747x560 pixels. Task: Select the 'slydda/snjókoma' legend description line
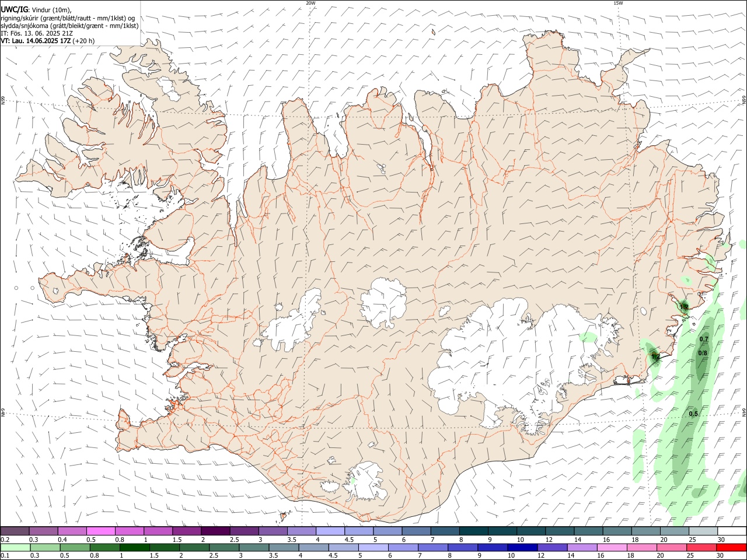[x=69, y=26]
